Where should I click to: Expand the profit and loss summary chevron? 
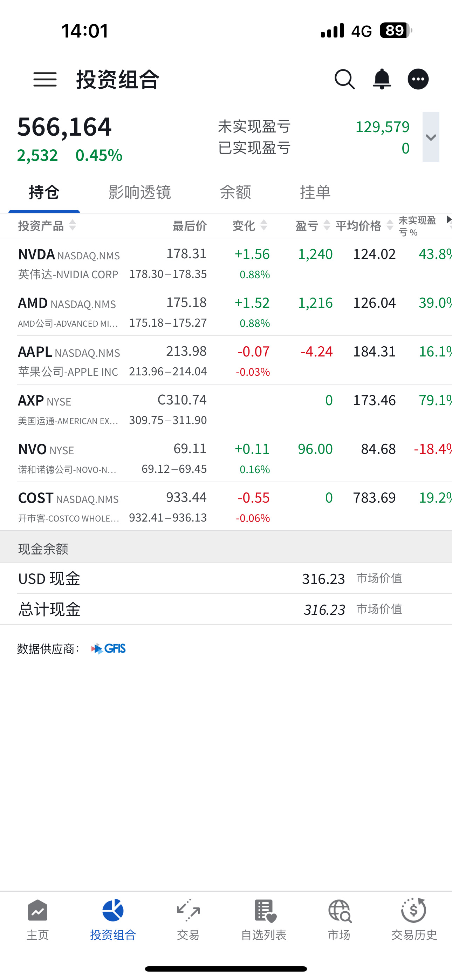click(x=431, y=137)
